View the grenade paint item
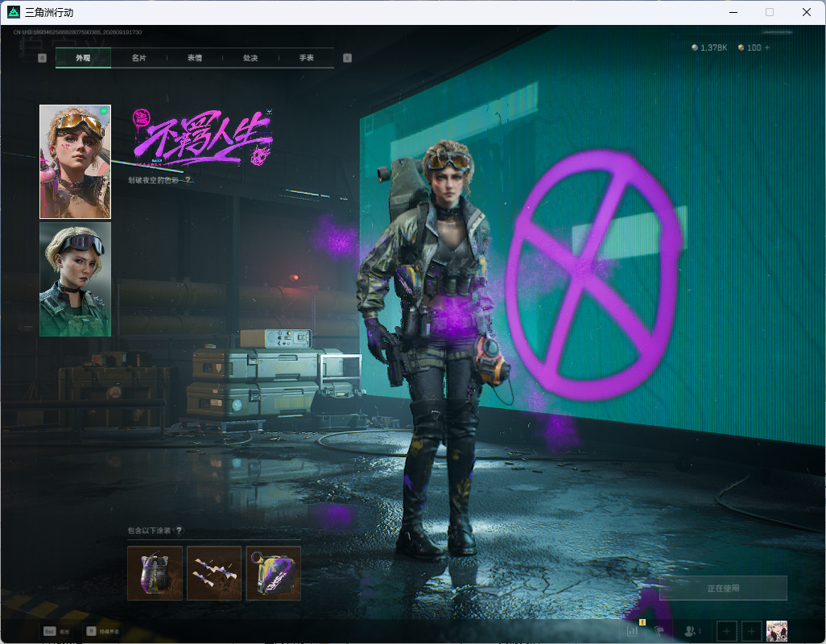The height and width of the screenshot is (644, 826). click(274, 573)
